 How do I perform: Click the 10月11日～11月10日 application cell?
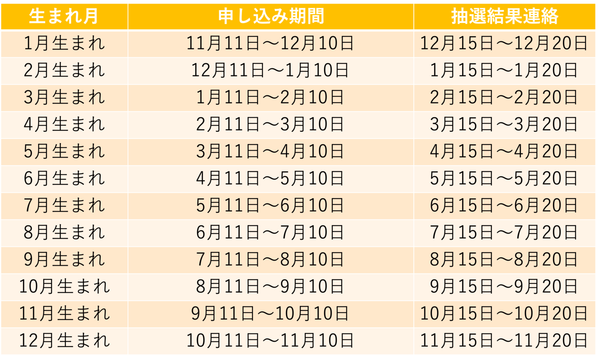(x=271, y=341)
